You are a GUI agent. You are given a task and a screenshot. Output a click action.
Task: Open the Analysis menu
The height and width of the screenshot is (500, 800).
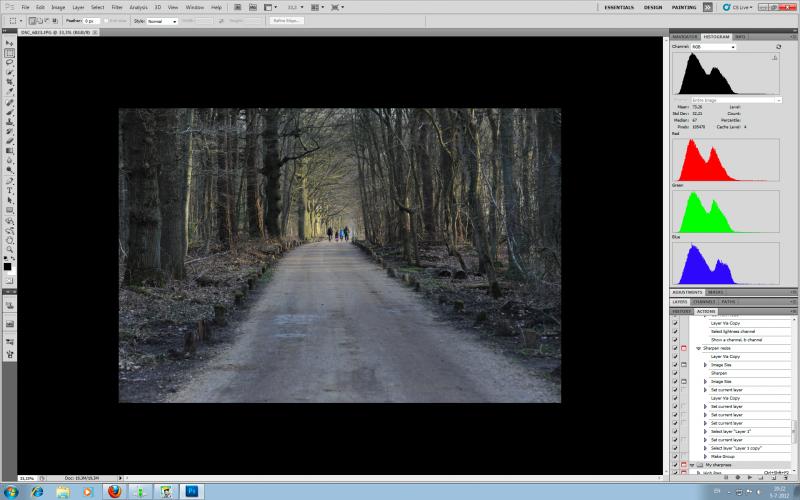tap(138, 7)
